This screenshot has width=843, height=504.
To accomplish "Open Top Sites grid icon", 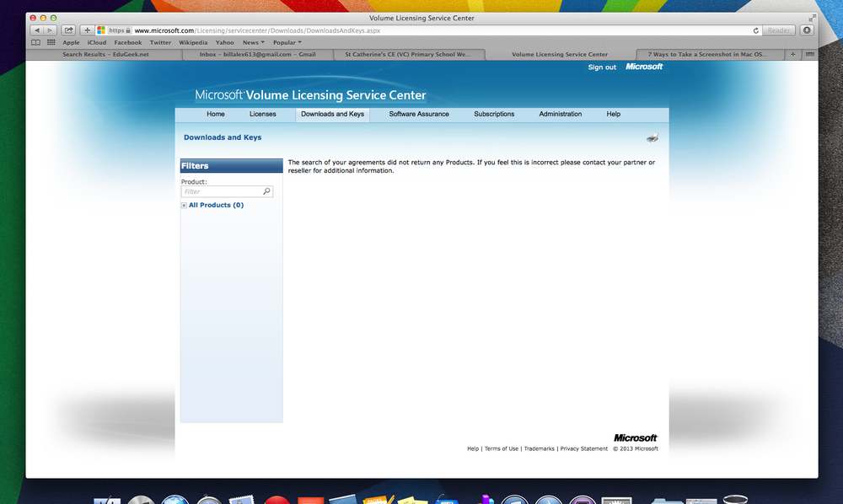I will coord(51,42).
